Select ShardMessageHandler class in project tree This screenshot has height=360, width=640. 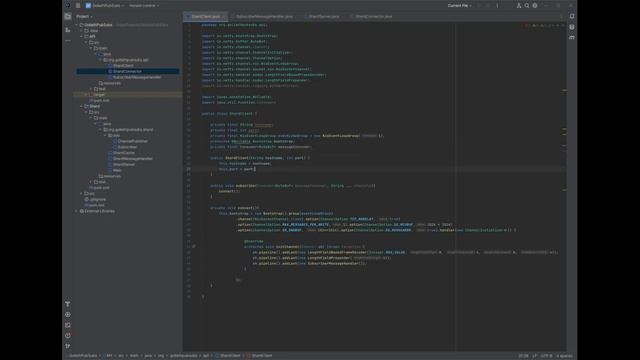pyautogui.click(x=133, y=158)
